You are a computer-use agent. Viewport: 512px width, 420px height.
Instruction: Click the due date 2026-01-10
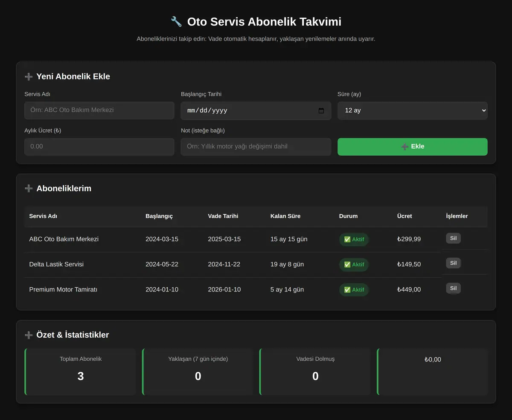pos(224,289)
